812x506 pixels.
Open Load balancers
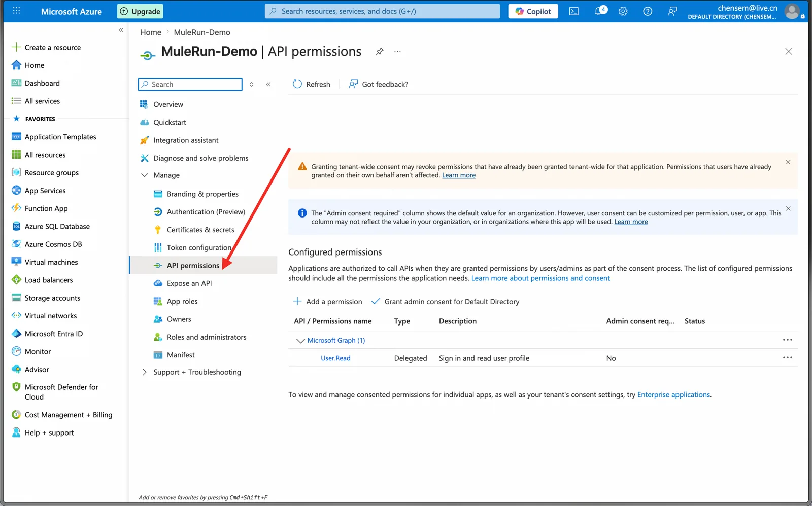(42, 280)
